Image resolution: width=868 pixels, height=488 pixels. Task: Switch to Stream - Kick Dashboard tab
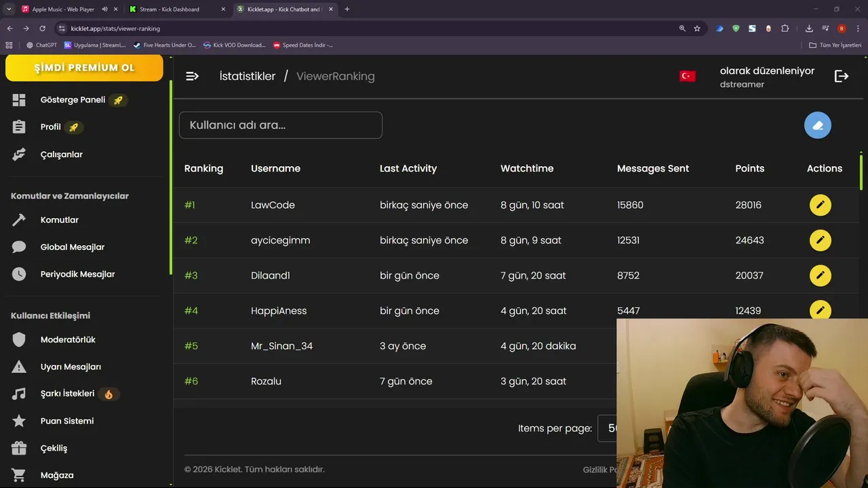[178, 9]
